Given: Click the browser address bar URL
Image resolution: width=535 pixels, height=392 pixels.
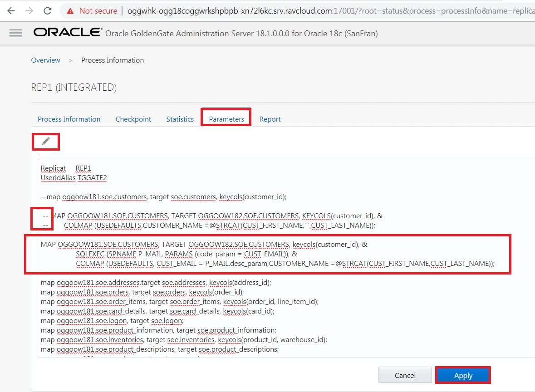Looking at the screenshot, I should coord(330,11).
